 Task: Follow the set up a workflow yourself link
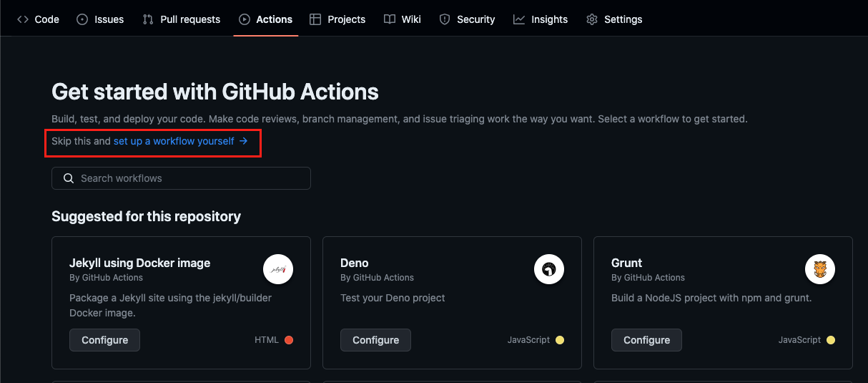(x=180, y=141)
